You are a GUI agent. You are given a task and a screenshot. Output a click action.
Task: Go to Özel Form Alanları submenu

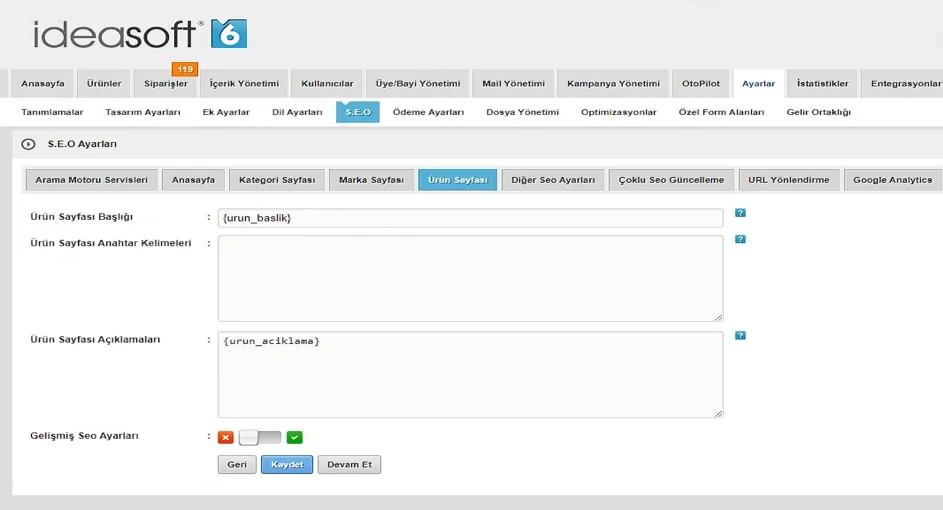point(721,112)
